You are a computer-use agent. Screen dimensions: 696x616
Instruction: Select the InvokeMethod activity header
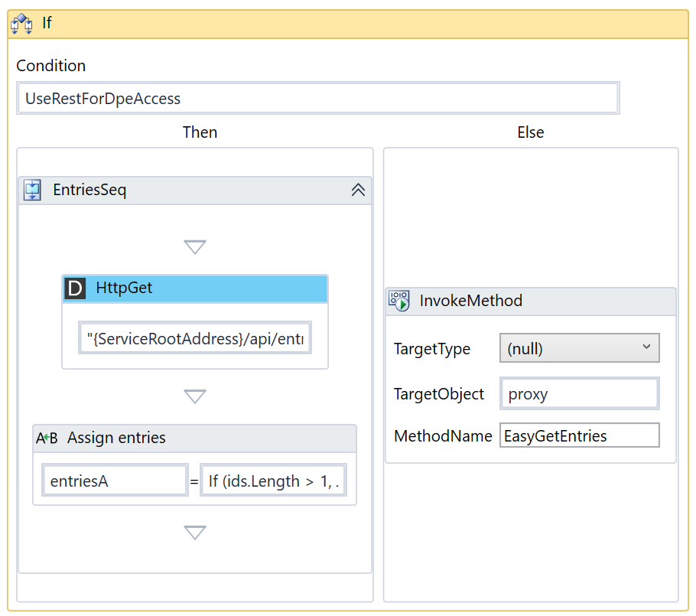(551, 301)
